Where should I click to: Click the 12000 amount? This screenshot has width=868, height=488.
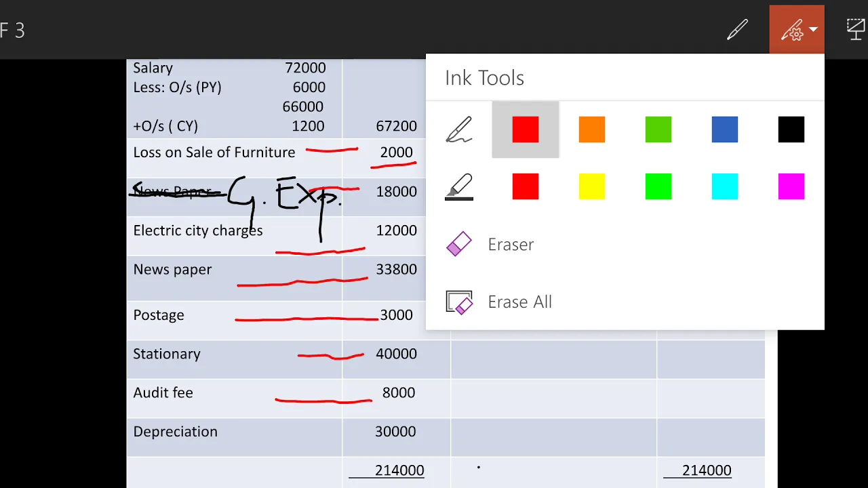pyautogui.click(x=397, y=230)
